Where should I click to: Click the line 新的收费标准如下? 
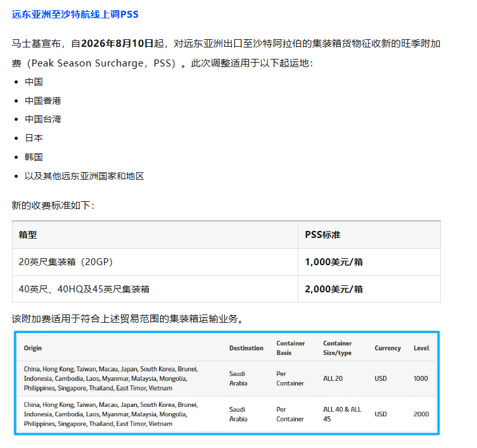pos(53,206)
